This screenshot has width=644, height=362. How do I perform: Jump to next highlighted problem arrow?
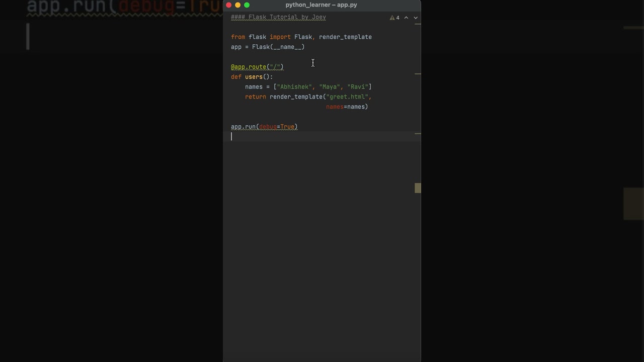point(416,18)
